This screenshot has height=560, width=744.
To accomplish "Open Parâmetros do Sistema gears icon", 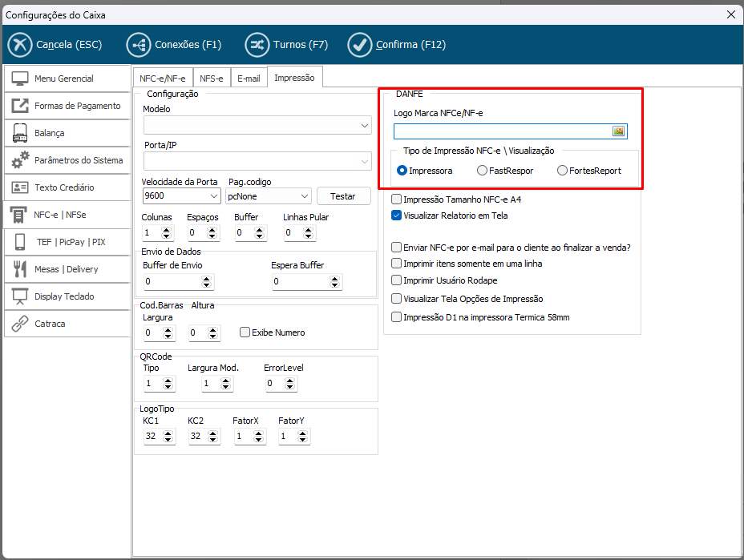I will (x=20, y=160).
